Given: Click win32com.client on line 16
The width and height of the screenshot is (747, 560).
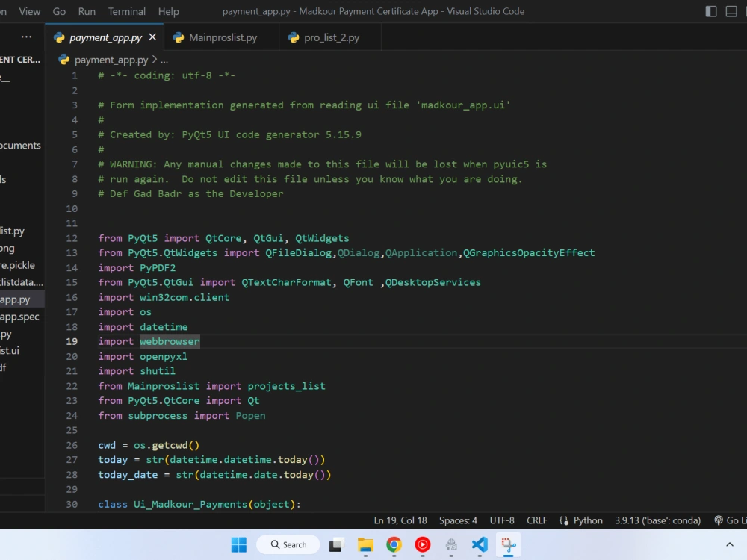Looking at the screenshot, I should (185, 298).
